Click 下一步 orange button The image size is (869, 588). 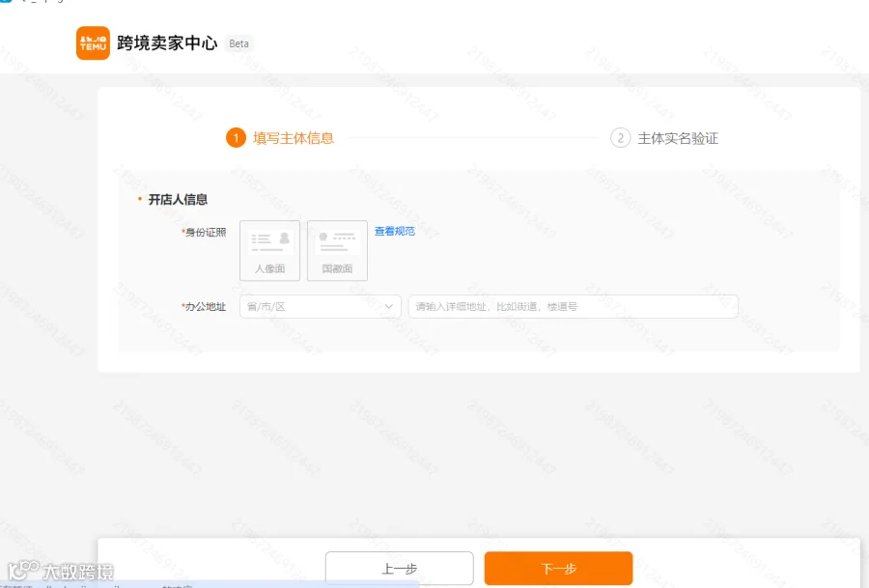[559, 568]
